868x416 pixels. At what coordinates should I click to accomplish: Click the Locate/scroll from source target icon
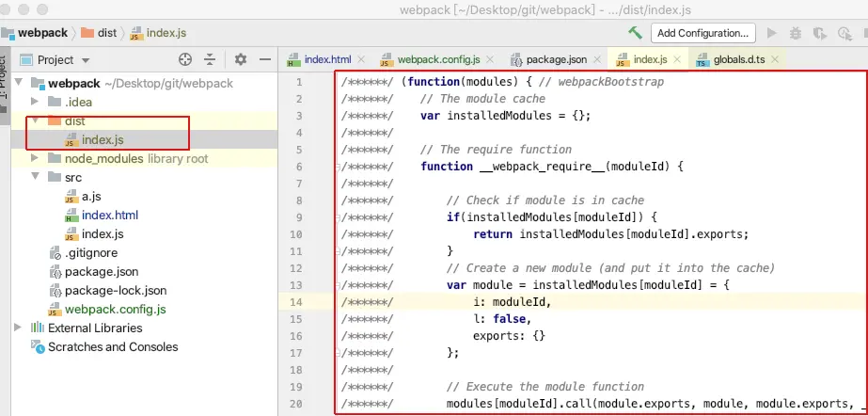point(185,60)
